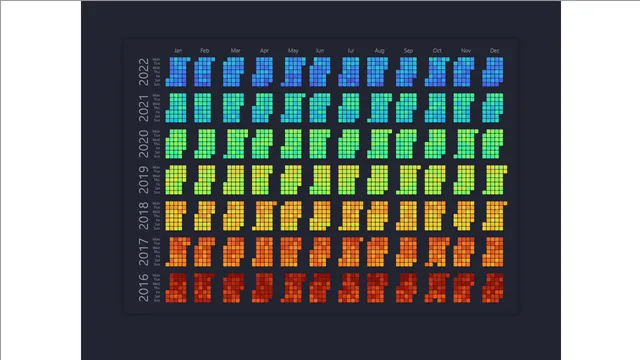Image resolution: width=640 pixels, height=360 pixels.
Task: Select the Nov month label
Action: 466,51
